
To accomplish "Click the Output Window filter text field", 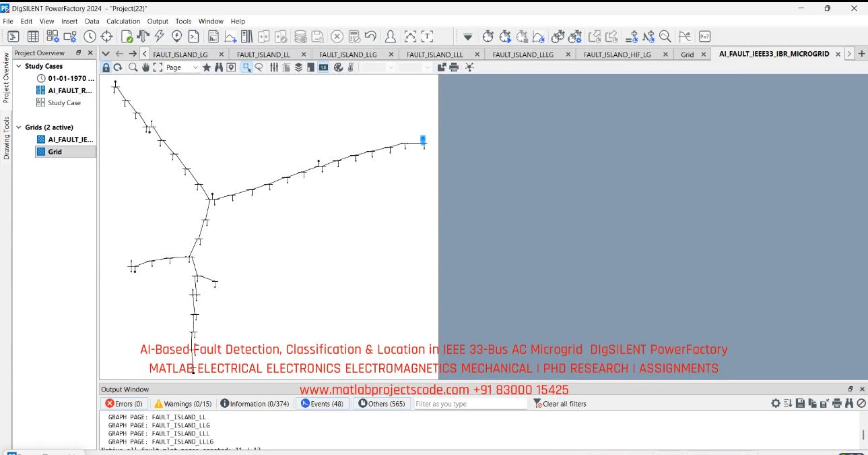I will point(470,404).
